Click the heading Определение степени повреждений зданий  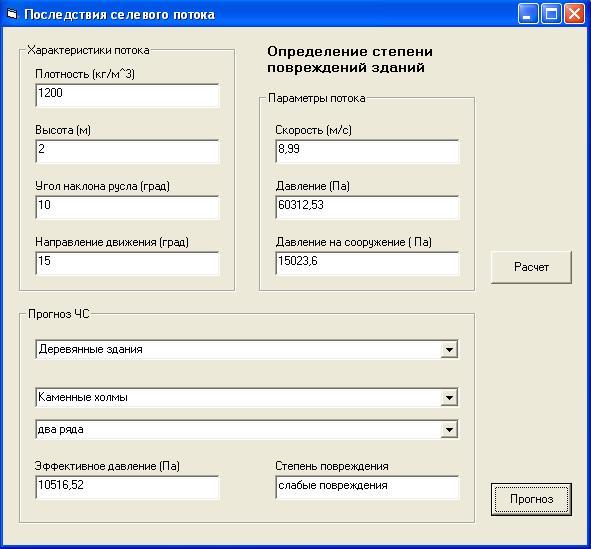[x=350, y=60]
